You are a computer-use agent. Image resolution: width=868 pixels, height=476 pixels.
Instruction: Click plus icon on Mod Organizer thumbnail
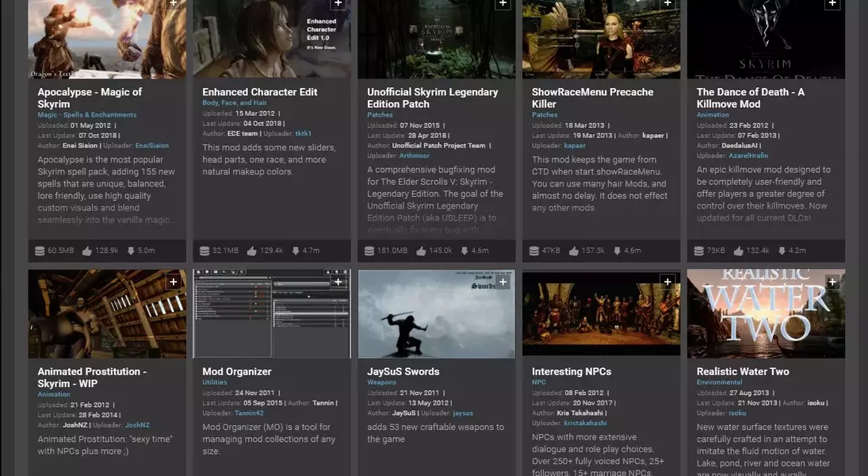coord(338,282)
